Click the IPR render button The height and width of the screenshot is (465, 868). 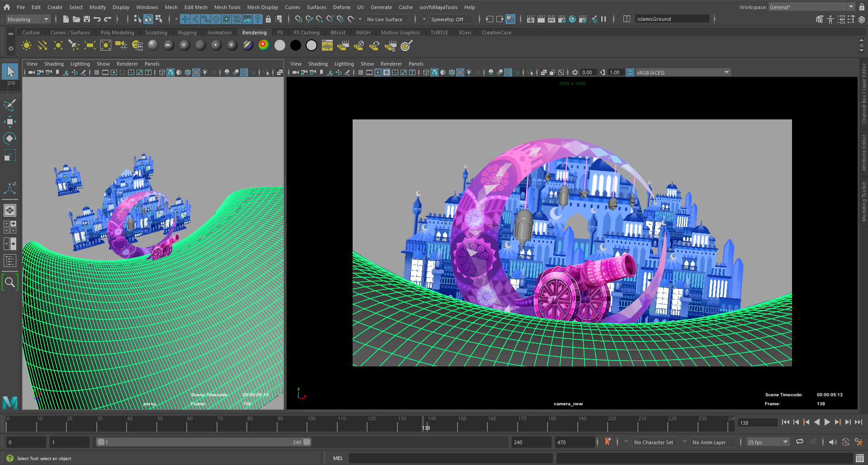[552, 19]
